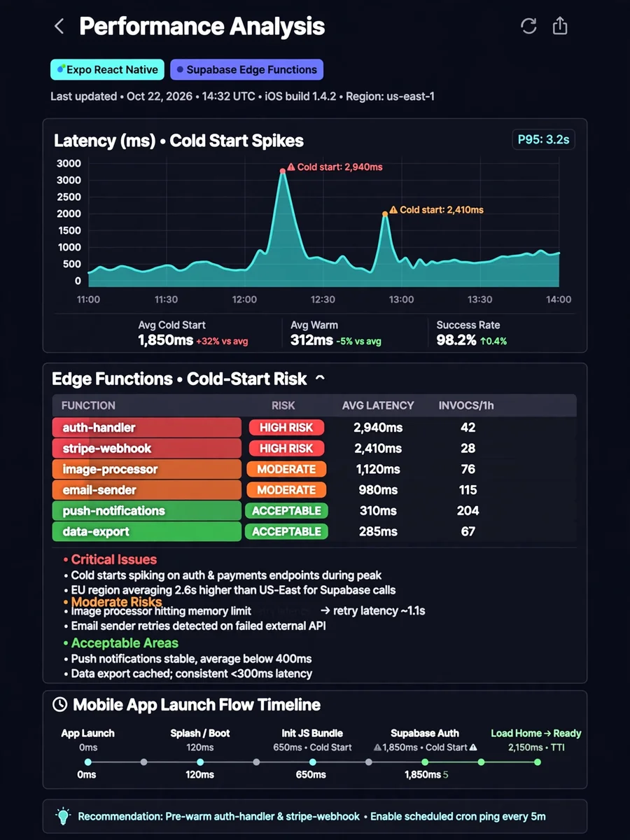Open the image-processor function row

pyautogui.click(x=314, y=469)
